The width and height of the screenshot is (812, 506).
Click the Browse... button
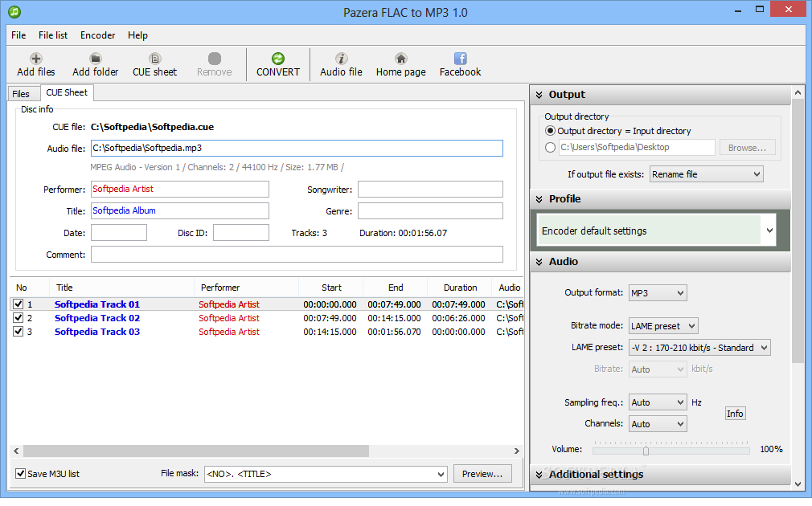coord(747,148)
